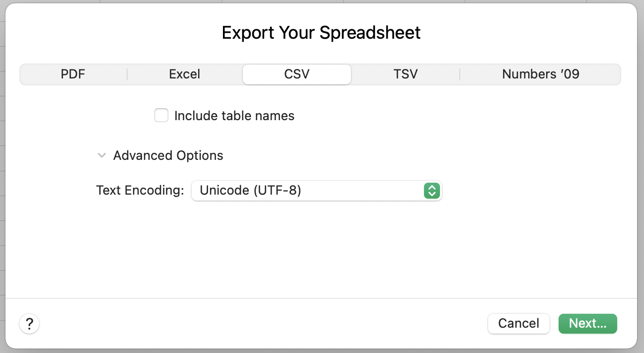Image resolution: width=644 pixels, height=353 pixels.
Task: Click the Export Your Spreadsheet title
Action: 322,32
